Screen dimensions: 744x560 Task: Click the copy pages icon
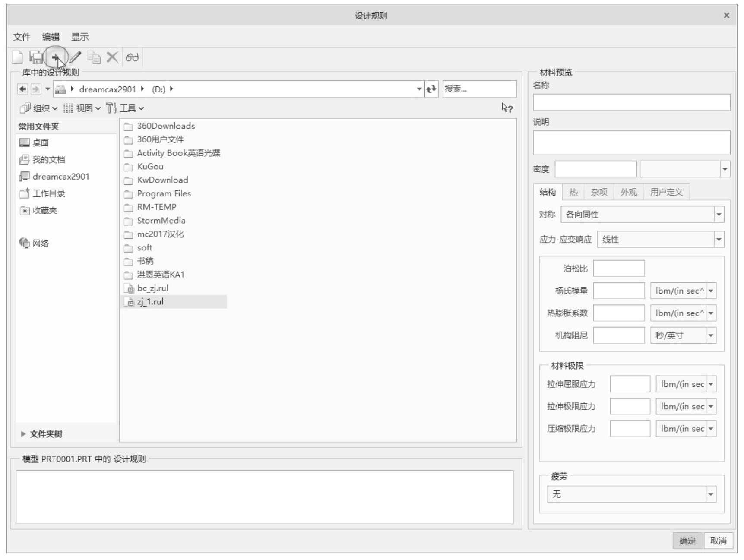tap(94, 57)
